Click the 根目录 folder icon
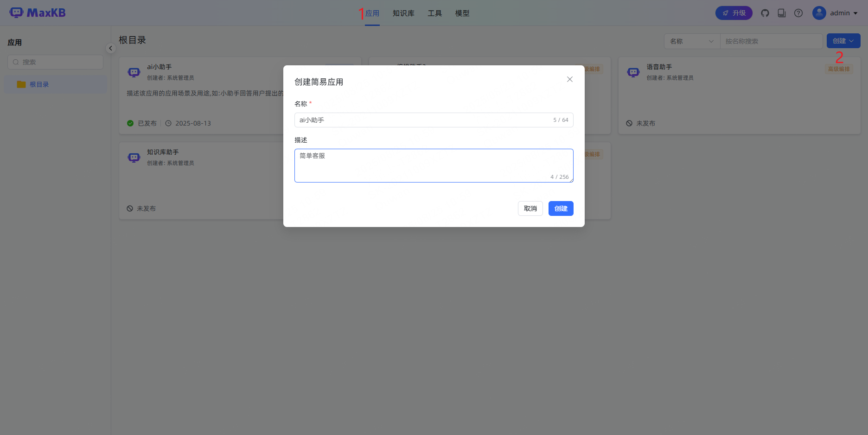Viewport: 868px width, 435px height. 21,84
